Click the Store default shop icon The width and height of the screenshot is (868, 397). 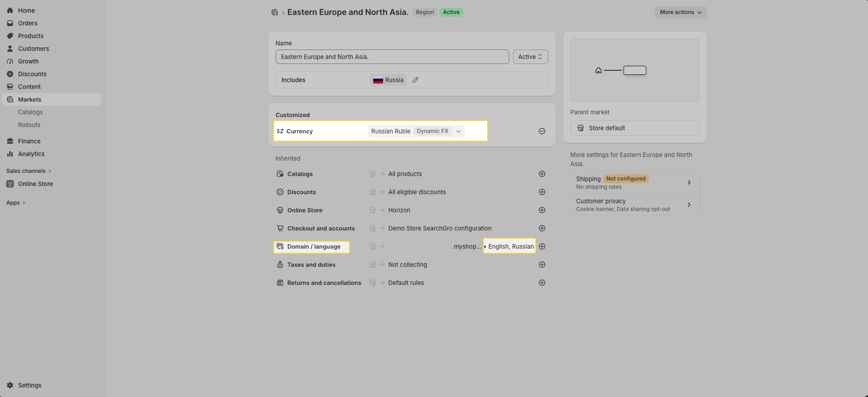click(x=581, y=128)
